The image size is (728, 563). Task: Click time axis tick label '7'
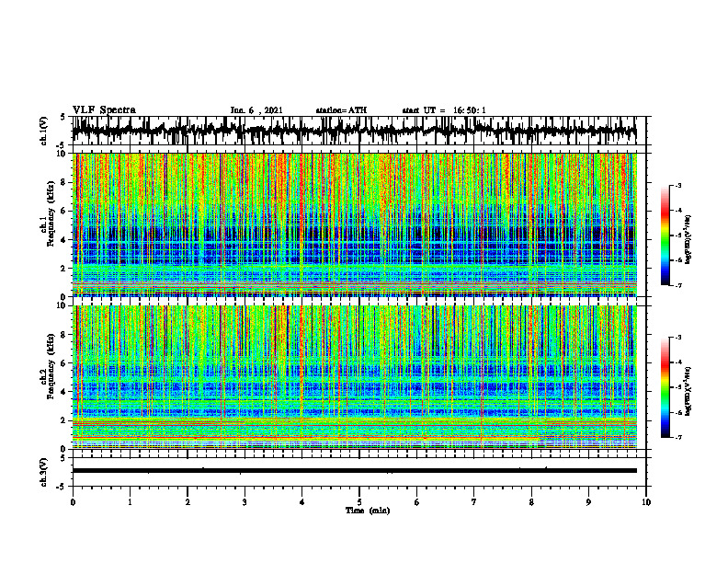(x=474, y=502)
